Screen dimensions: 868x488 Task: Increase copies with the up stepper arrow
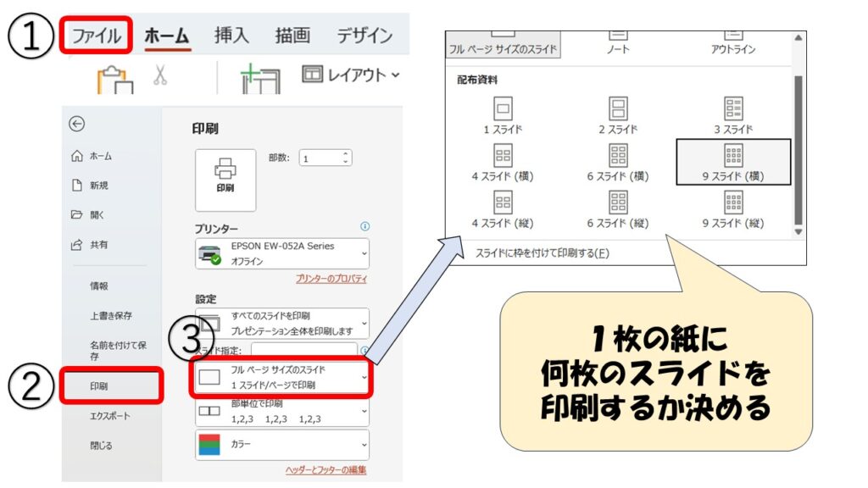346,154
